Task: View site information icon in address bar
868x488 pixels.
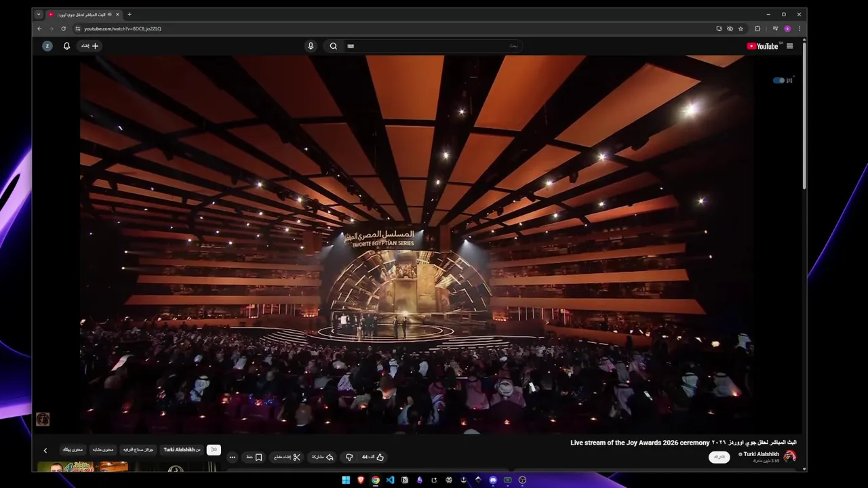Action: 78,28
